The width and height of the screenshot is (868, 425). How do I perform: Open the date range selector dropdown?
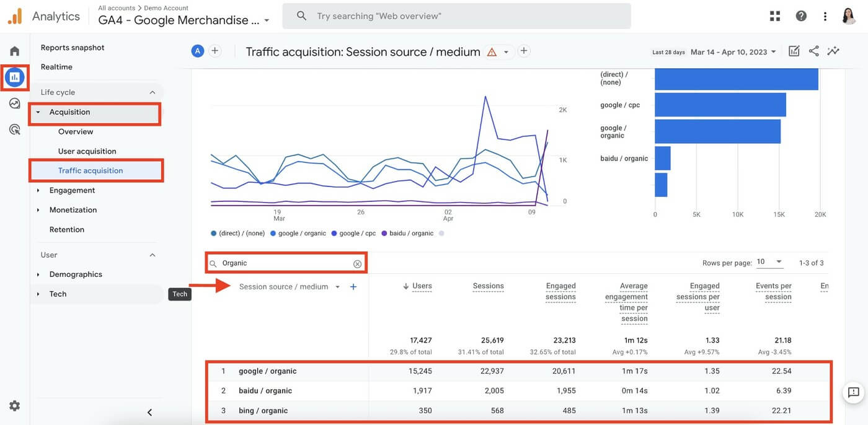(x=733, y=52)
